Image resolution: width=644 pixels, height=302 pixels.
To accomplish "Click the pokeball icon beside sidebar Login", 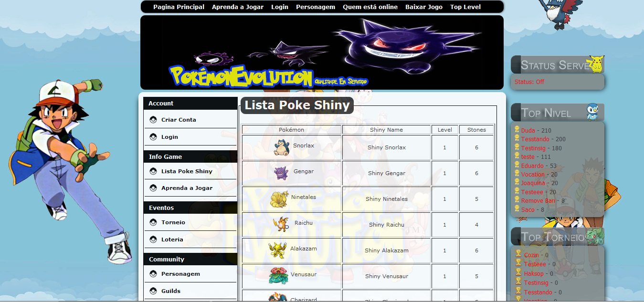I will click(x=153, y=137).
